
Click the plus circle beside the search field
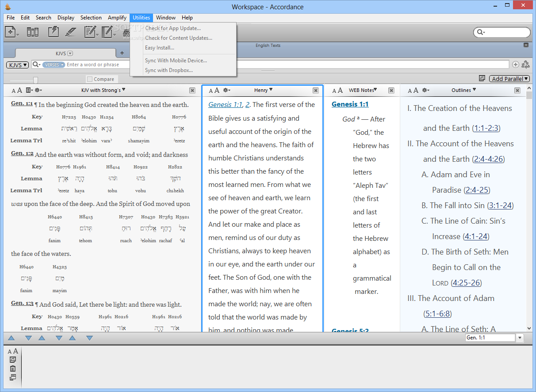point(516,65)
